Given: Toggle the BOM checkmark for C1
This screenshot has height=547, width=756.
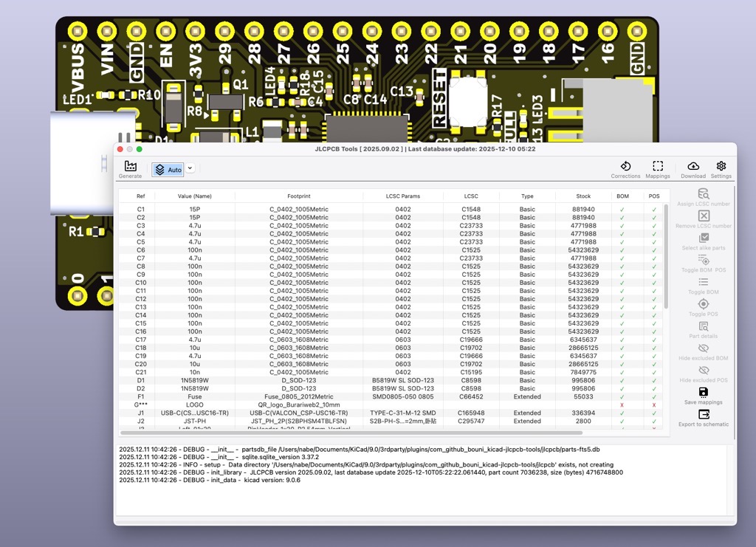Looking at the screenshot, I should pyautogui.click(x=622, y=210).
